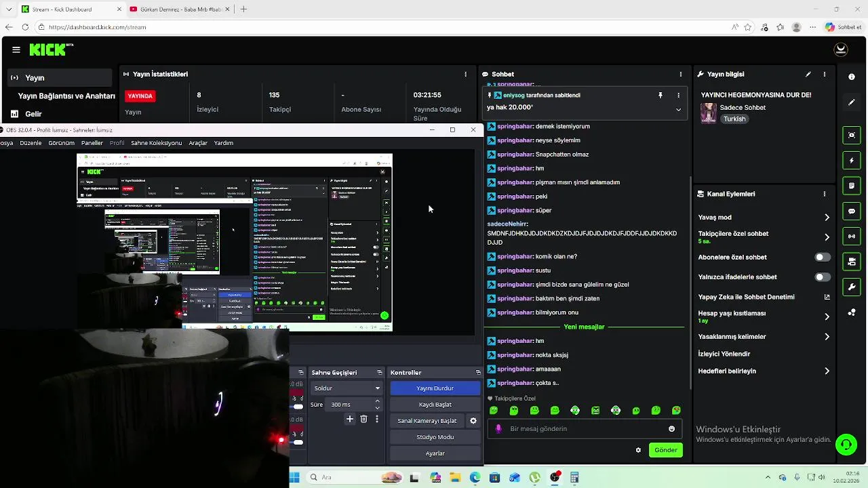
Task: Send the chat message with Gönder
Action: [666, 450]
